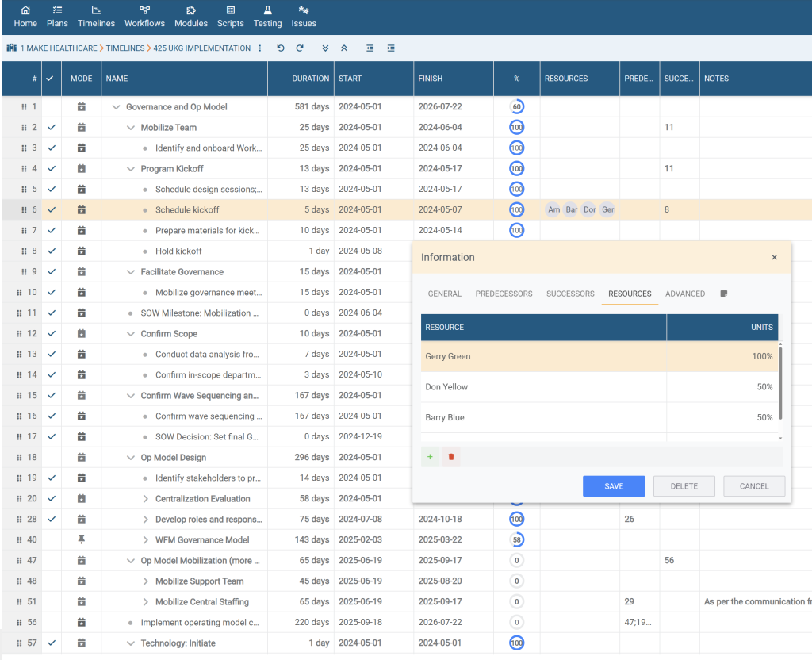Switch to the Predecessors tab
Viewport: 812px width, 660px height.
point(504,294)
